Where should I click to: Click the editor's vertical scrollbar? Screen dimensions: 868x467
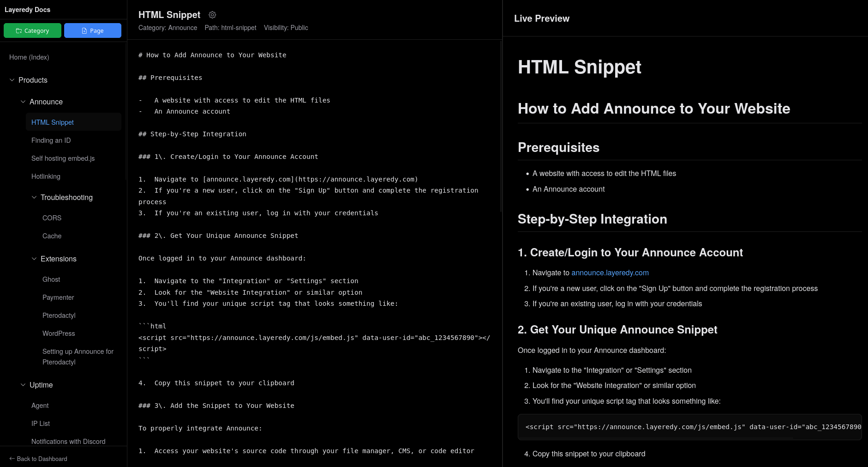click(x=501, y=127)
